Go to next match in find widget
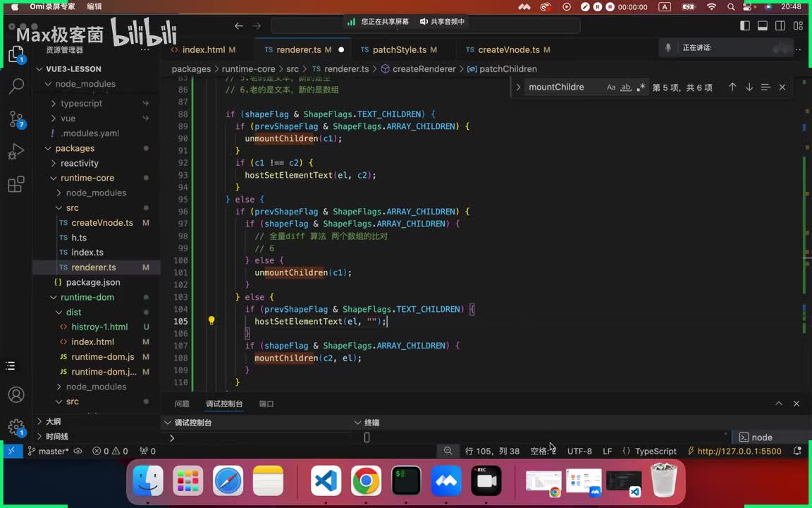The image size is (812, 508). [749, 87]
